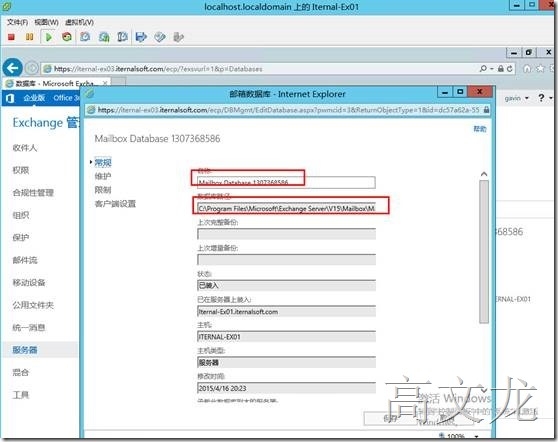
Task: Expand the search dropdown arrow in address bar
Action: pos(491,68)
